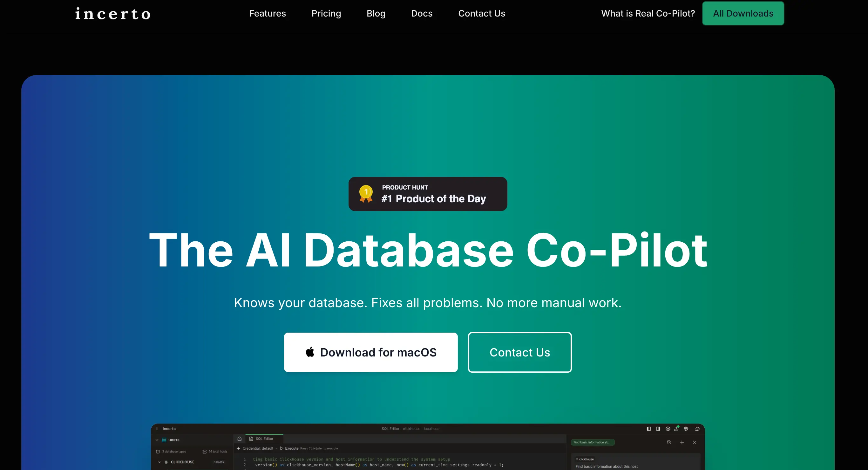
Task: Click the Product Hunt #1 badge
Action: 428,194
